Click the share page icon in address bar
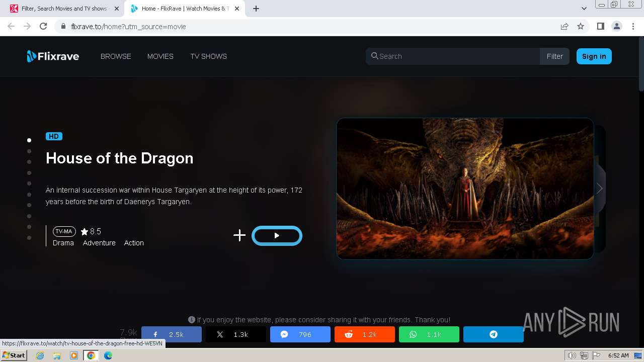The image size is (644, 362). pos(565,26)
